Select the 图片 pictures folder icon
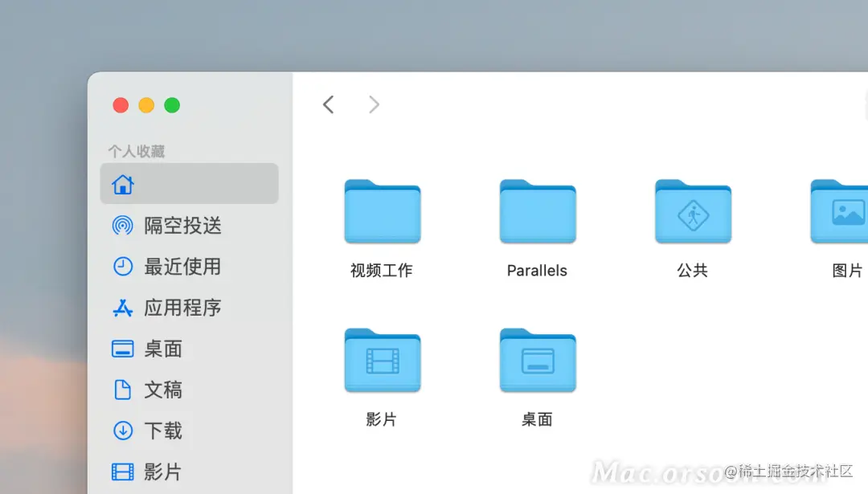Viewport: 868px width, 494px height. tap(839, 211)
